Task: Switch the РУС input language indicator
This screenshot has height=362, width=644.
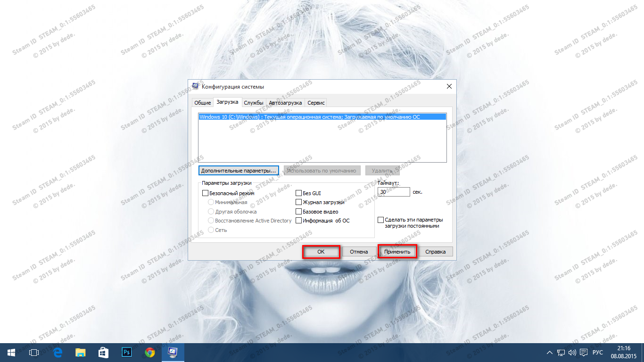Action: coord(597,353)
